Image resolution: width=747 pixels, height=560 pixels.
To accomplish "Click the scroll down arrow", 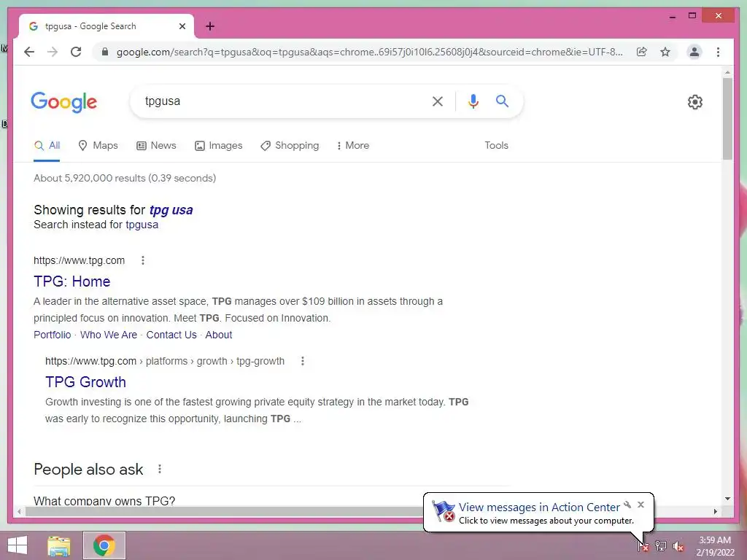I will (x=727, y=499).
